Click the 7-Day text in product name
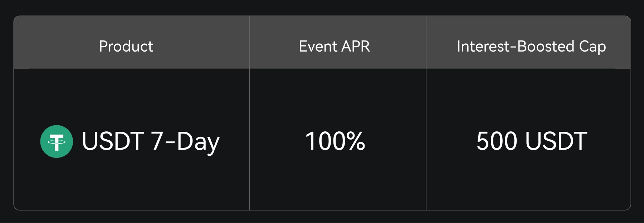This screenshot has height=223, width=644. (x=185, y=141)
